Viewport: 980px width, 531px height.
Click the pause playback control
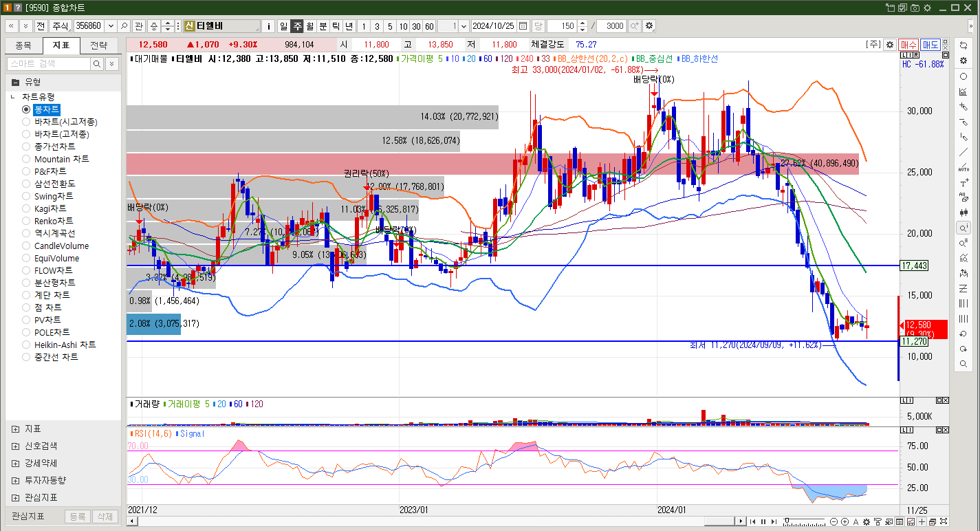click(763, 521)
